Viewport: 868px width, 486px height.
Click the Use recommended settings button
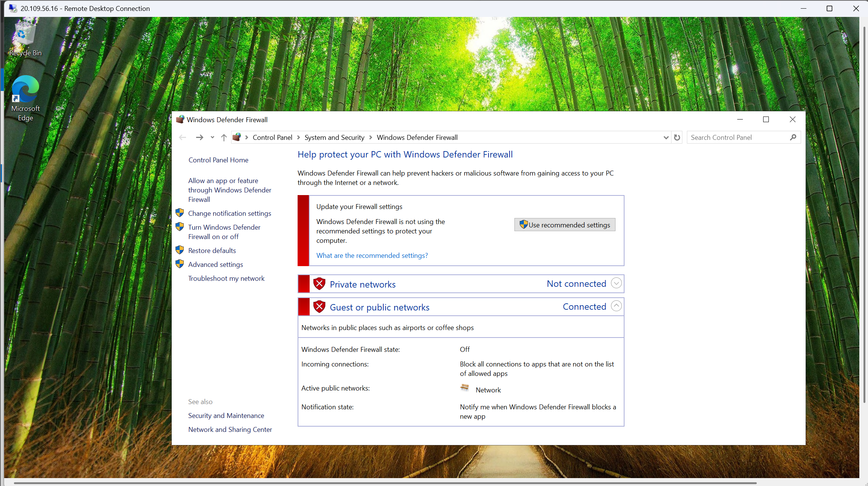click(564, 224)
